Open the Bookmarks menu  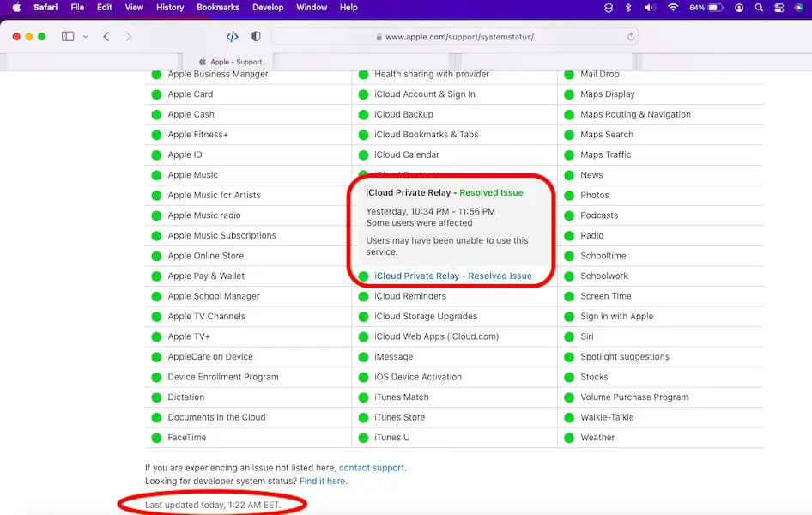218,7
